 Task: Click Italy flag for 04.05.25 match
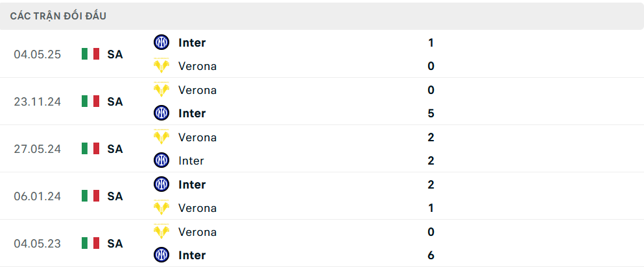click(x=90, y=54)
